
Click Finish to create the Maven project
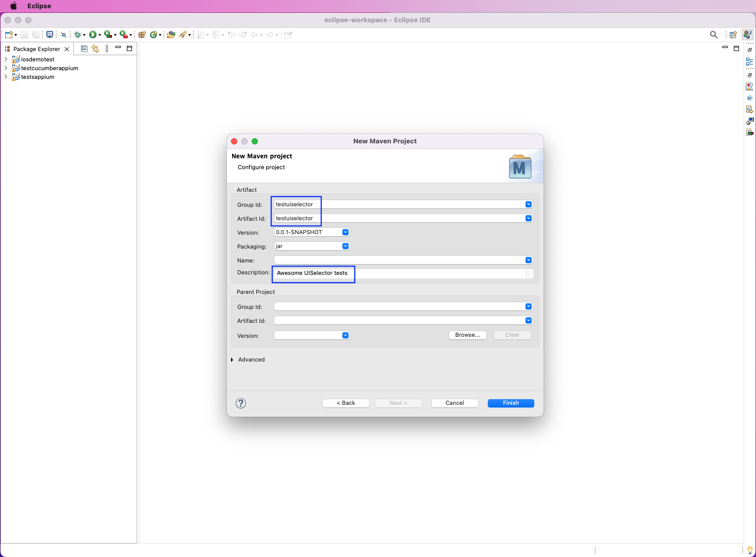[510, 403]
